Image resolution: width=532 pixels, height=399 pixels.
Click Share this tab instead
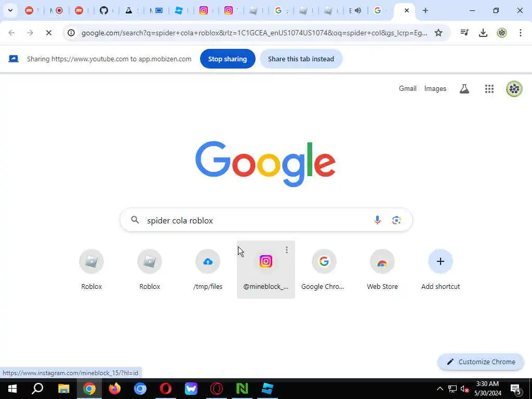[x=301, y=59]
